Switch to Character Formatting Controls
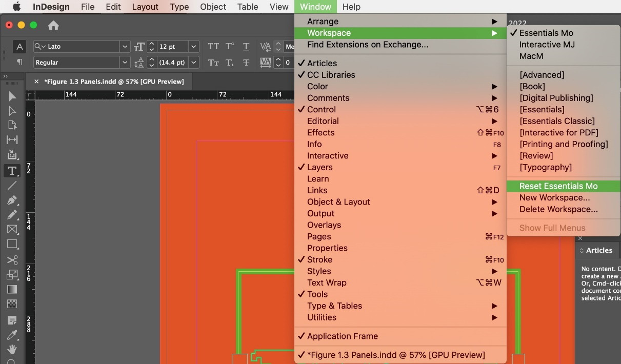The height and width of the screenshot is (364, 621). tap(19, 47)
